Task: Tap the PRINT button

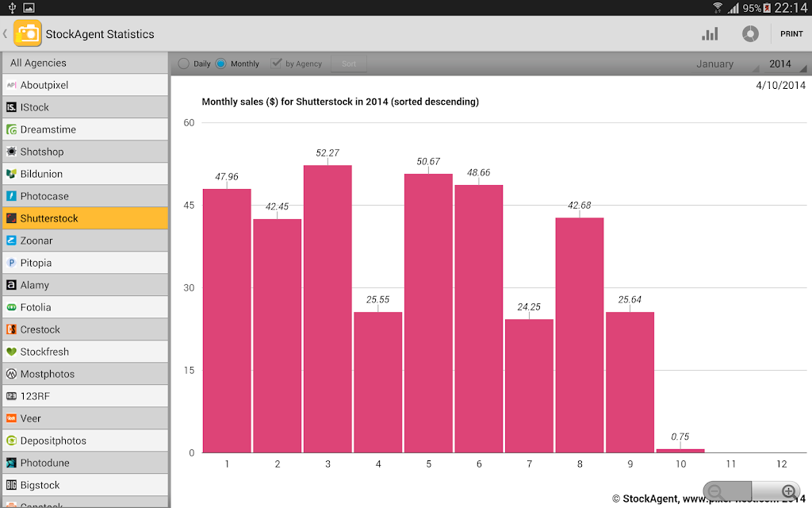Action: 791,33
